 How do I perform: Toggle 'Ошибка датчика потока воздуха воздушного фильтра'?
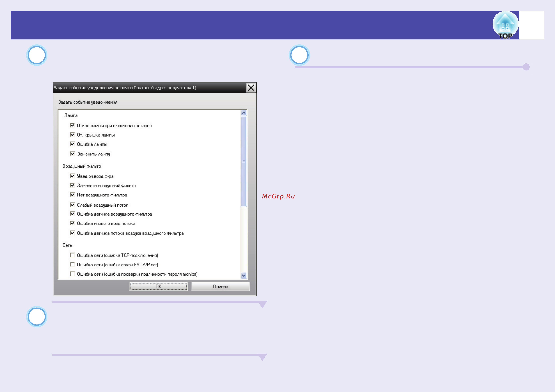[x=72, y=233]
